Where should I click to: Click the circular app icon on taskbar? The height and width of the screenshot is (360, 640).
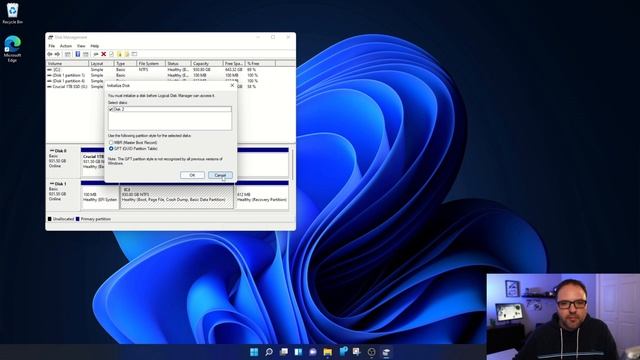371,352
